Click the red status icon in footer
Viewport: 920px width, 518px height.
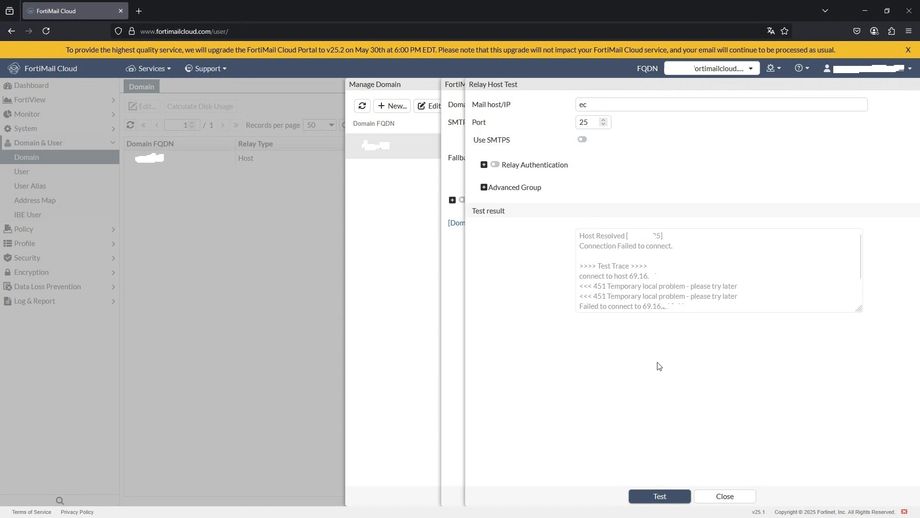(904, 512)
